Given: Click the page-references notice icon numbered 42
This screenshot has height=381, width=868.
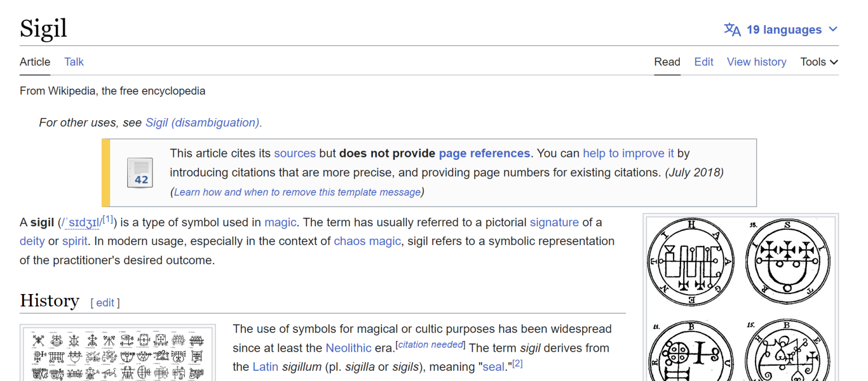Looking at the screenshot, I should (x=140, y=172).
